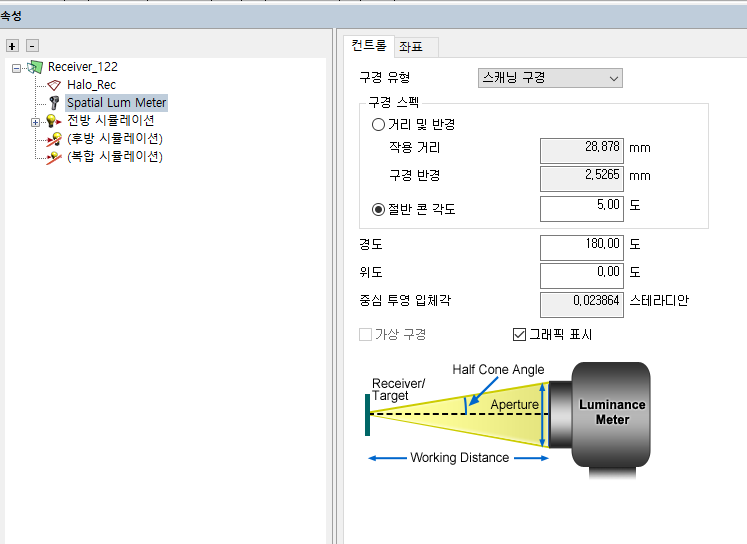Select the Receiver_122 tree item
The image size is (747, 544).
point(82,67)
